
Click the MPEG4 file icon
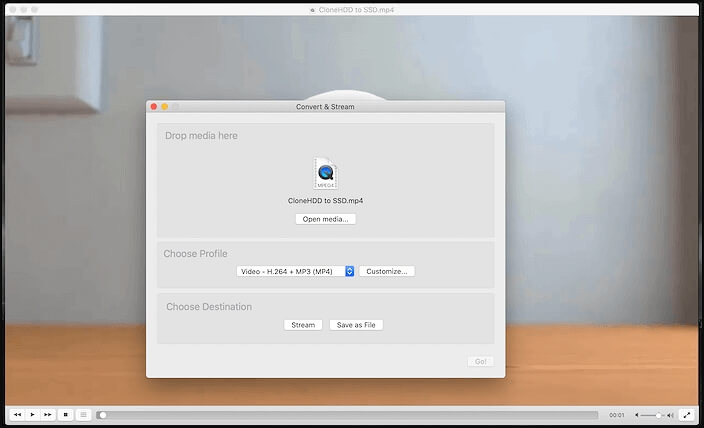pos(325,174)
